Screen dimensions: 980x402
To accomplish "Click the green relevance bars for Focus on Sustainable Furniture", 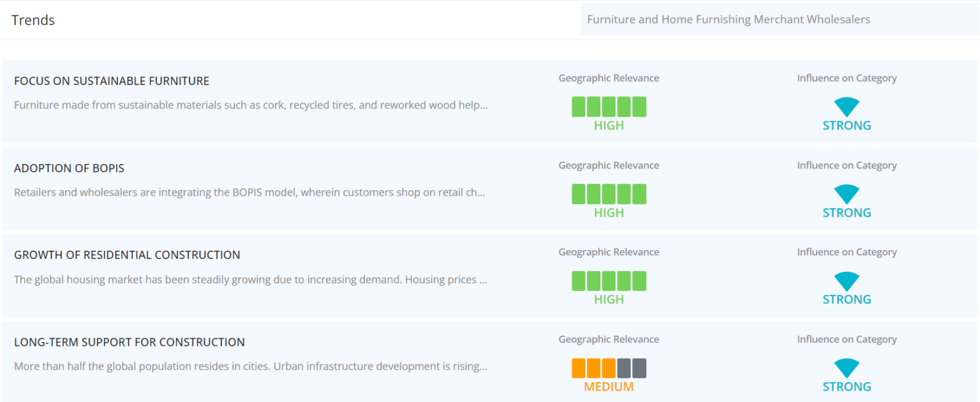I will [x=609, y=106].
